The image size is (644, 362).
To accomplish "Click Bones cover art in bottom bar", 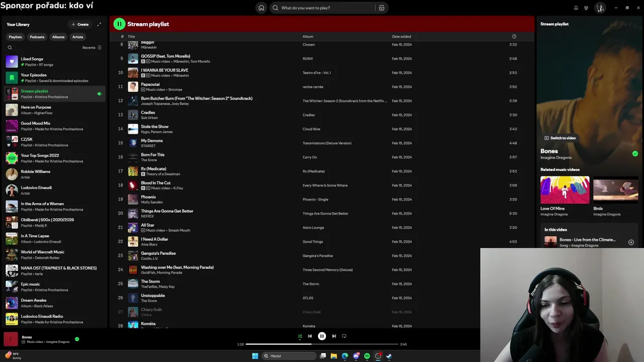I will [11, 339].
